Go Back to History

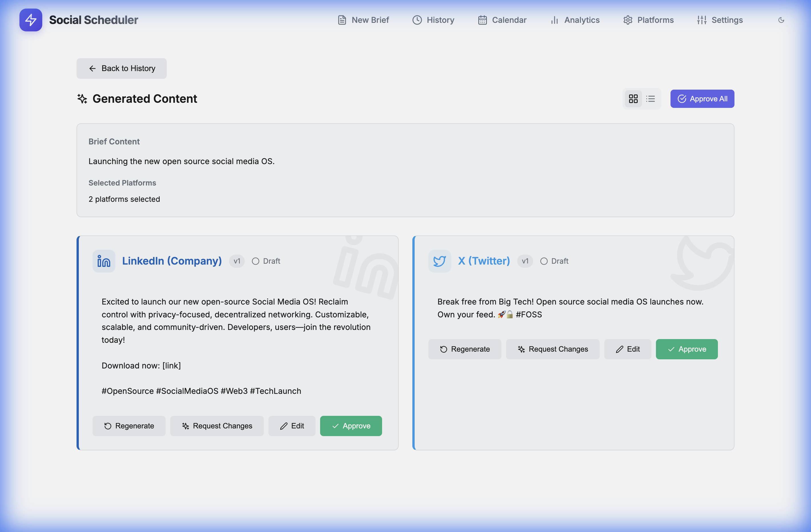click(121, 68)
